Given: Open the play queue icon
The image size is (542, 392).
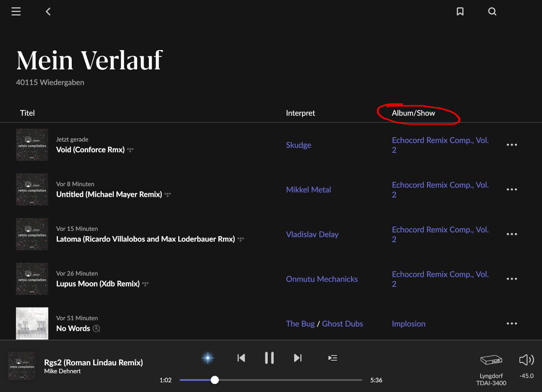Looking at the screenshot, I should (x=333, y=358).
